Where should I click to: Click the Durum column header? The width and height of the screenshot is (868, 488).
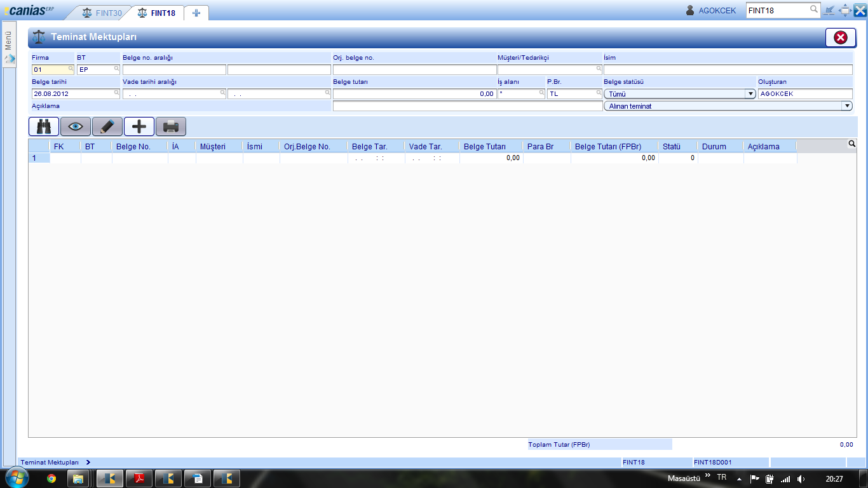point(721,147)
